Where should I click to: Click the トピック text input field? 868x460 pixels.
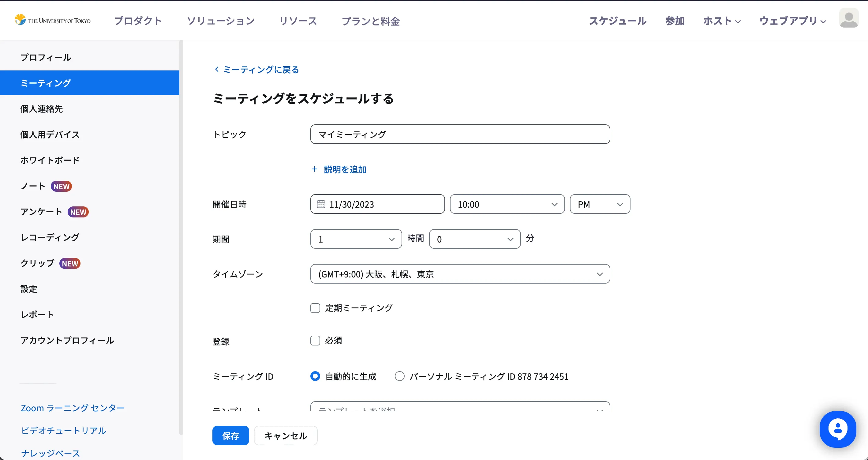point(460,134)
